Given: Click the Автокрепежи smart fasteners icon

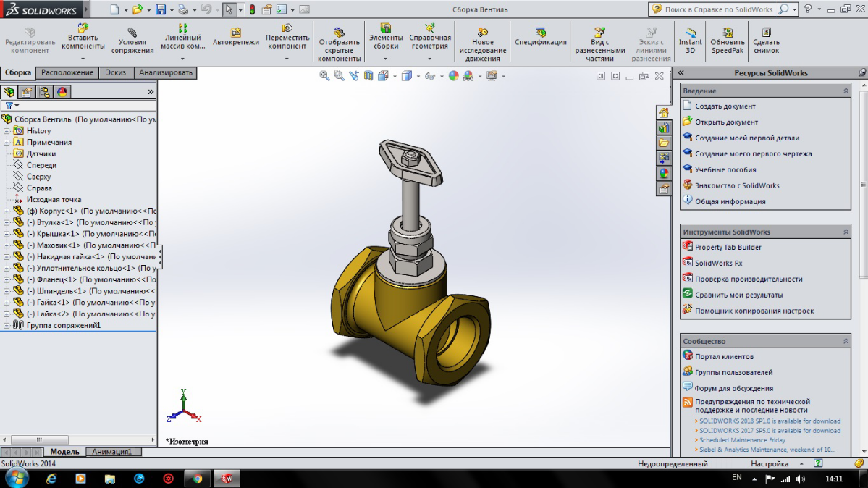Looking at the screenshot, I should pos(235,38).
